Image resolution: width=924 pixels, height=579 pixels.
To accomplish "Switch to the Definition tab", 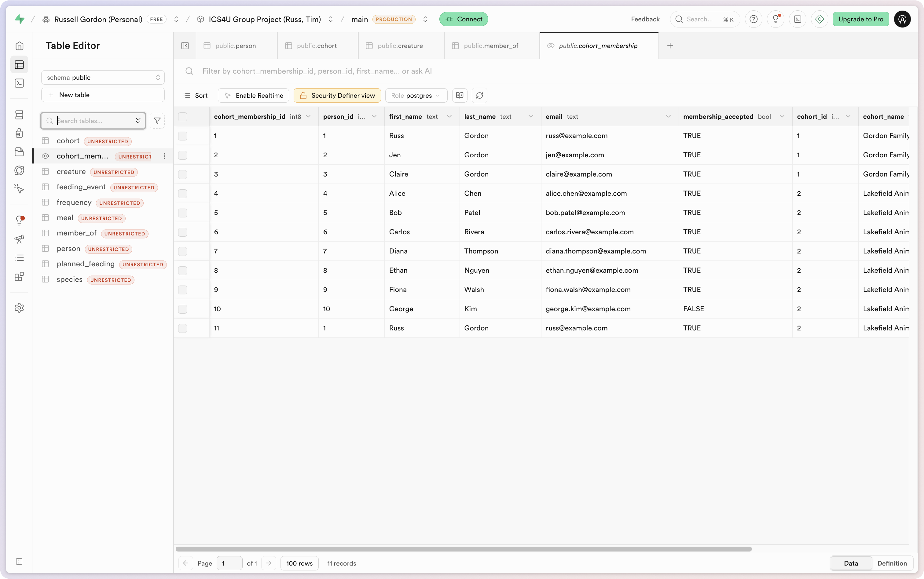I will 892,563.
